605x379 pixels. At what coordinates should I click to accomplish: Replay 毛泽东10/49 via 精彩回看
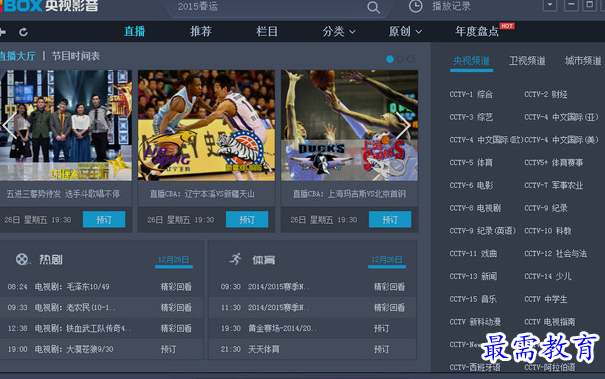tap(176, 287)
